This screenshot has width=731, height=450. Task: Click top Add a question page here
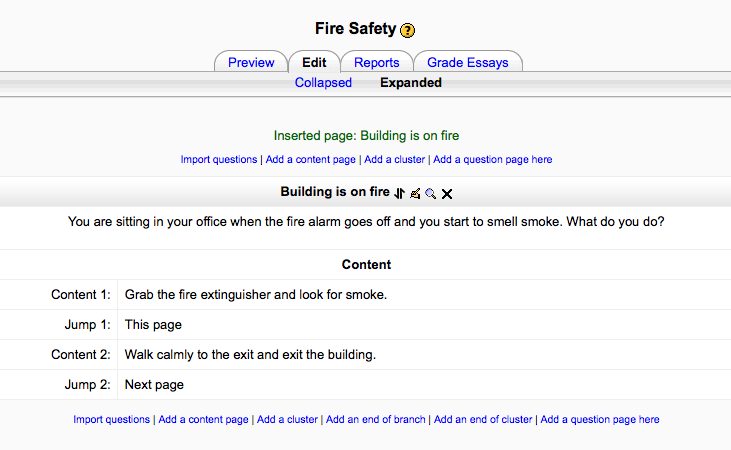[x=493, y=159]
